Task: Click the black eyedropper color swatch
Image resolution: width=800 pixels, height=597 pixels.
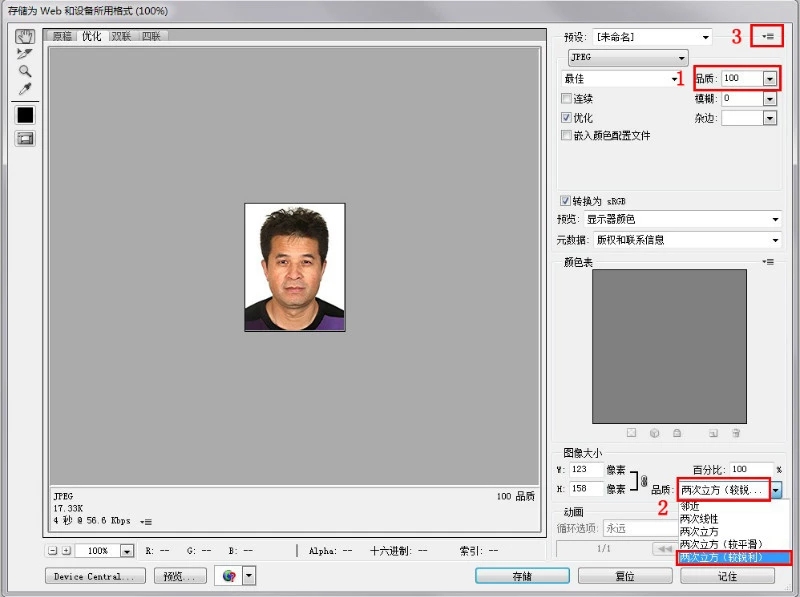Action: pos(25,115)
